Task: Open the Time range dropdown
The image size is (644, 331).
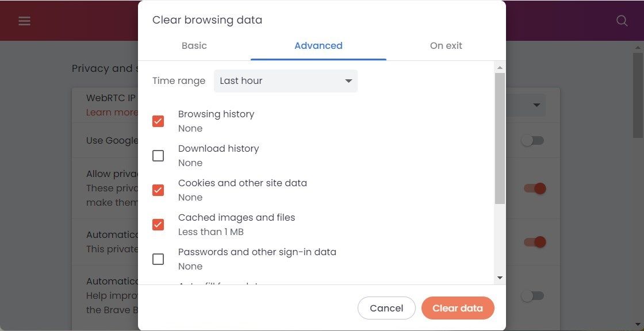Action: pyautogui.click(x=286, y=81)
